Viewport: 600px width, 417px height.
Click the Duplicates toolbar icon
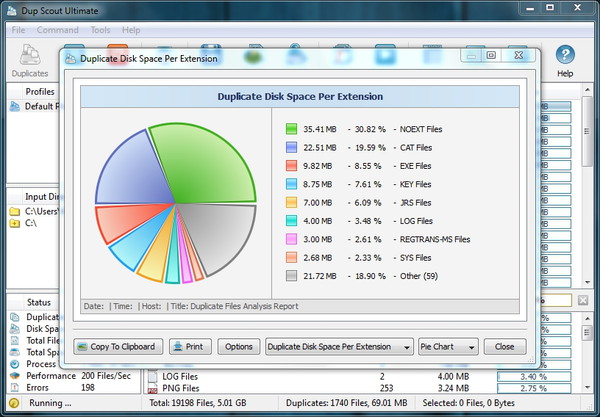(x=29, y=60)
